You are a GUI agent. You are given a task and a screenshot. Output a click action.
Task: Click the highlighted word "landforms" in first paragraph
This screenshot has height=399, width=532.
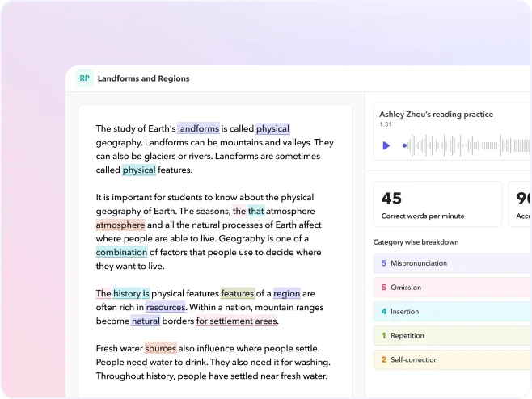pos(198,128)
